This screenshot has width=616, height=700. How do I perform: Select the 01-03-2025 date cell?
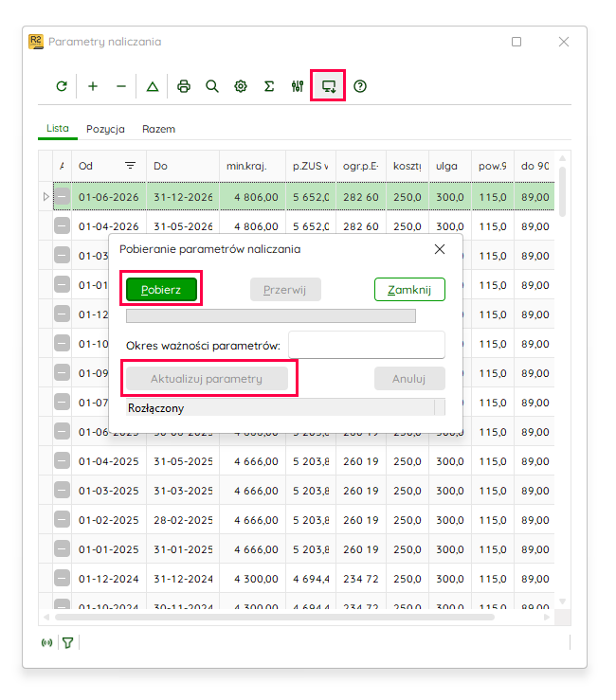click(109, 491)
